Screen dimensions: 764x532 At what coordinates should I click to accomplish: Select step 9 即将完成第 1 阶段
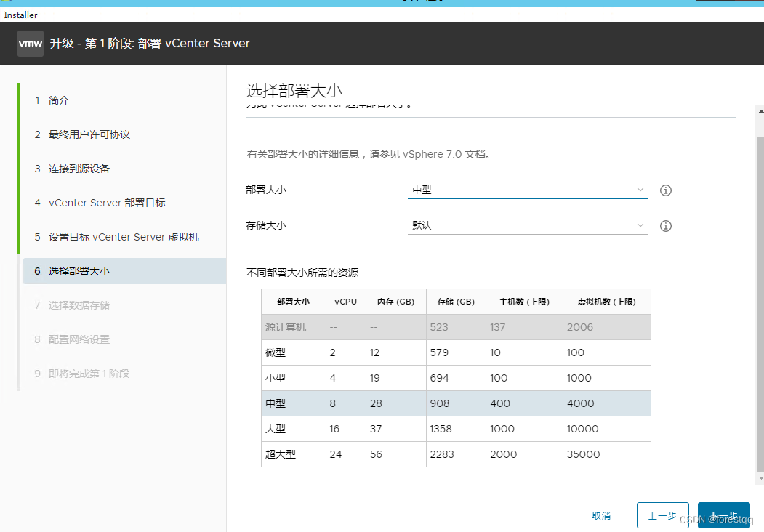tap(82, 373)
